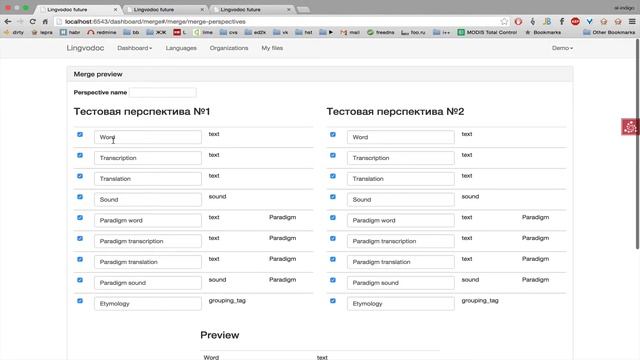Close the first Lingvodoc future tab
Screen dimensions: 640x360
click(x=116, y=9)
